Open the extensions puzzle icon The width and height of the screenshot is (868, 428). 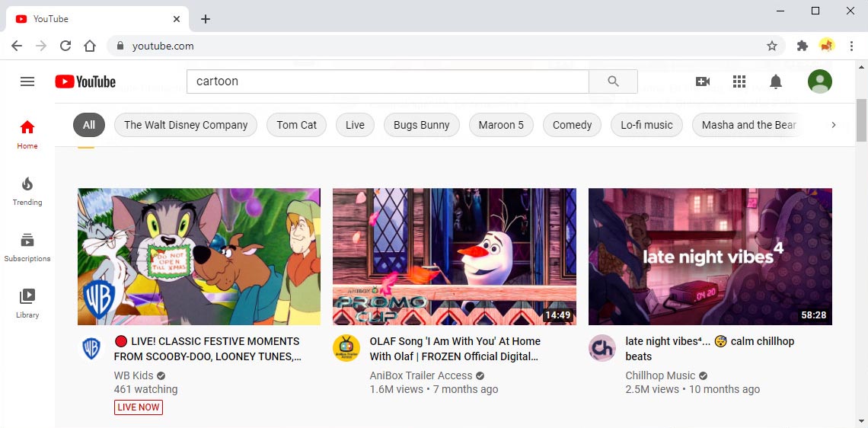click(x=802, y=46)
